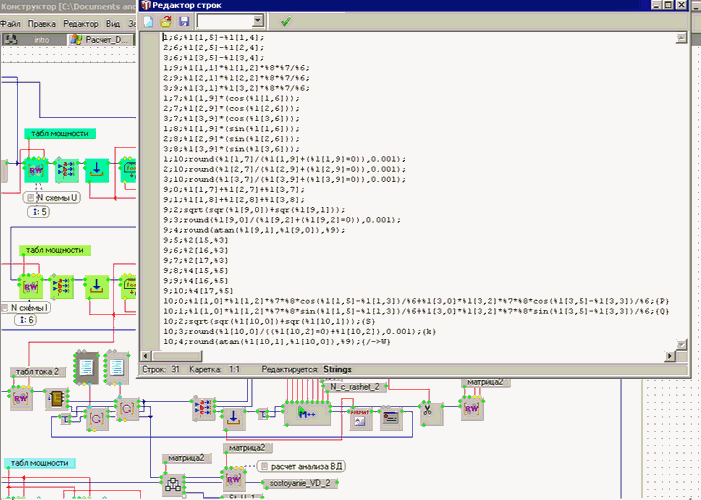This screenshot has height=500, width=701.
Task: Open the Правка menu
Action: tap(42, 22)
